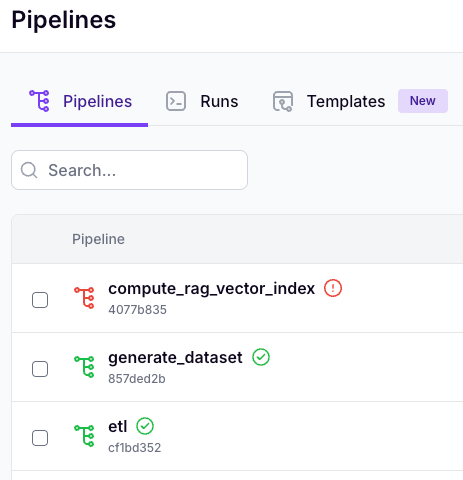The image size is (463, 480).
Task: Click the Templates icon
Action: (283, 101)
